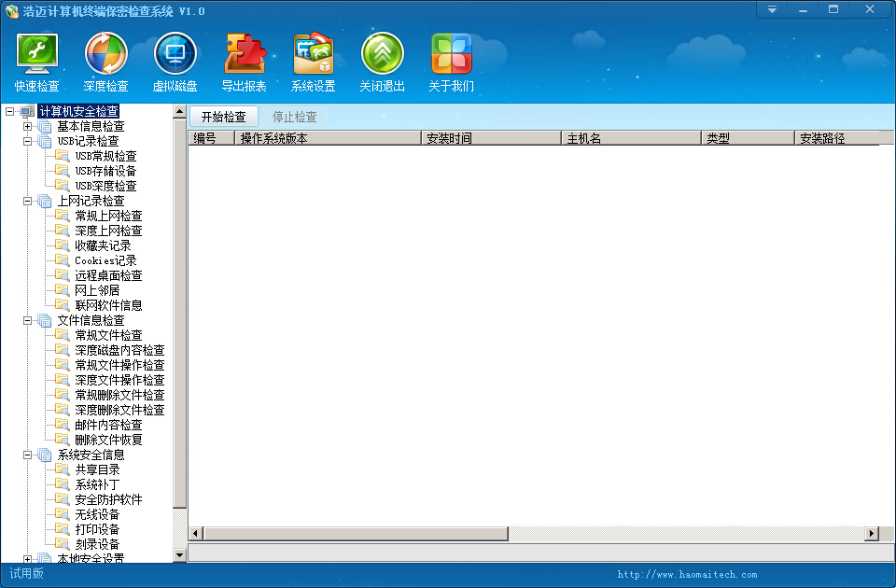Screen dimensions: 896x588
Task: Select 刻录设备 tree item
Action: click(97, 544)
